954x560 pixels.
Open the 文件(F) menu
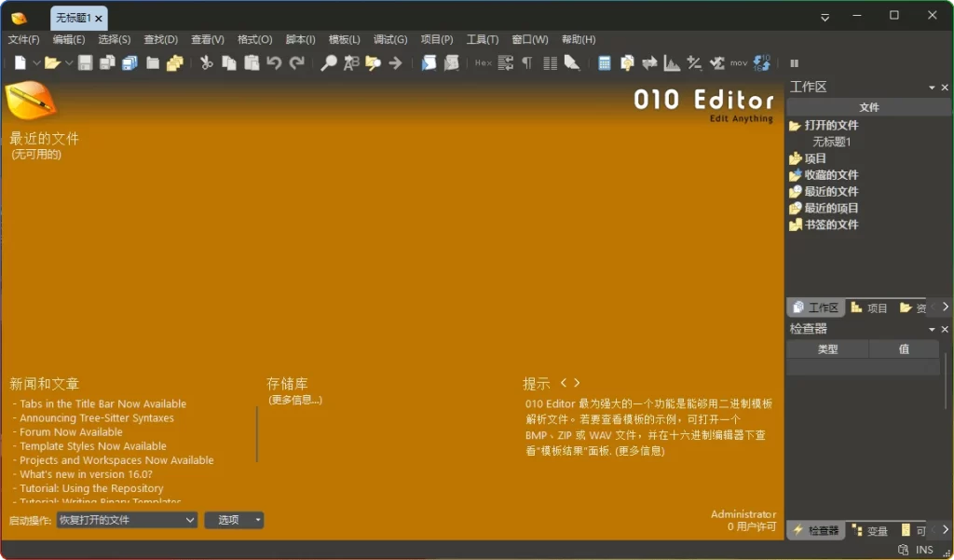[23, 39]
